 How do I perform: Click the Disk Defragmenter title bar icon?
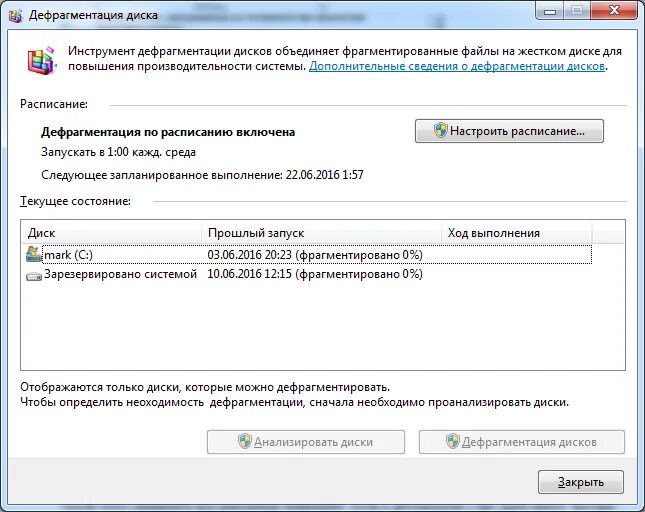(16, 16)
